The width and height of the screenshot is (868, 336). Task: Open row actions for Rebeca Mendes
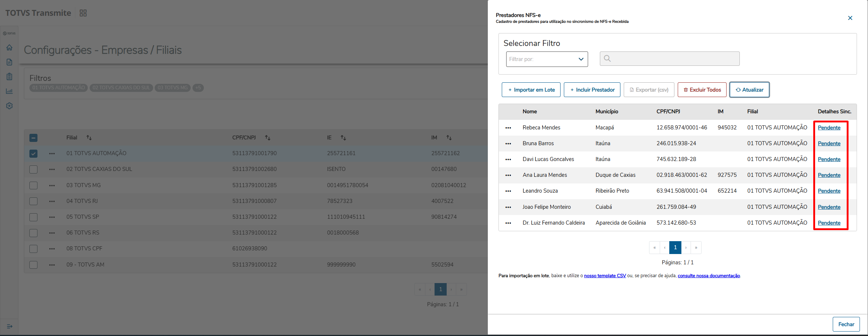[x=508, y=128]
